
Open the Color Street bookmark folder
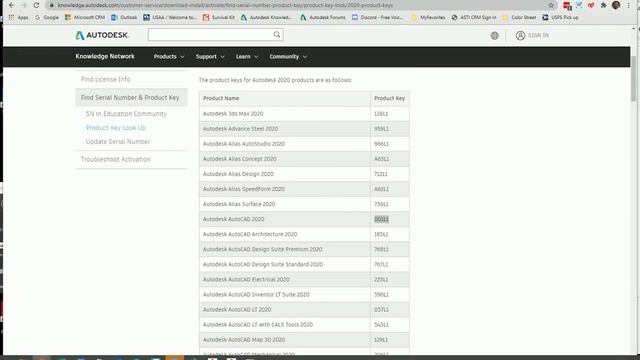[519, 18]
